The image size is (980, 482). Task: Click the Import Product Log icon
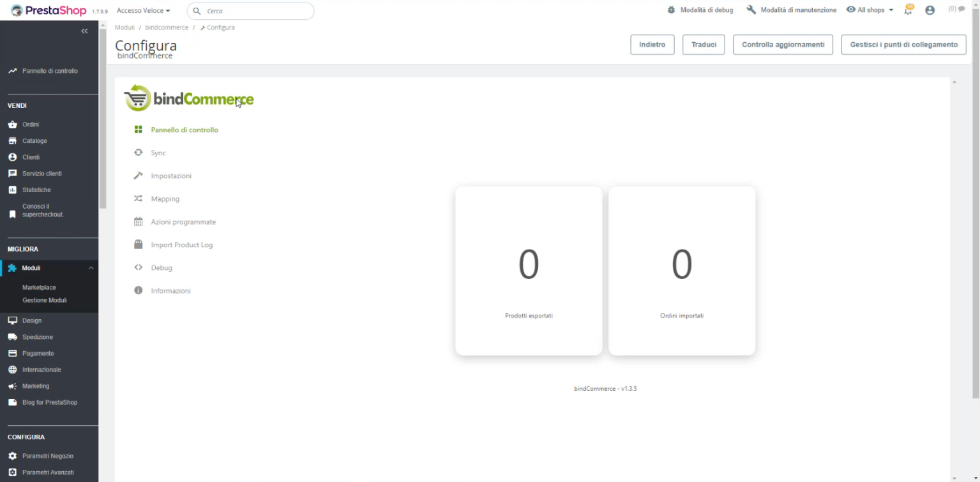pos(138,245)
